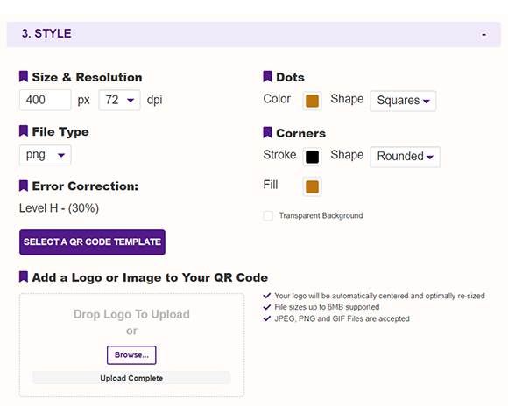The width and height of the screenshot is (508, 420).
Task: Click the size field showing 400
Action: pos(45,100)
